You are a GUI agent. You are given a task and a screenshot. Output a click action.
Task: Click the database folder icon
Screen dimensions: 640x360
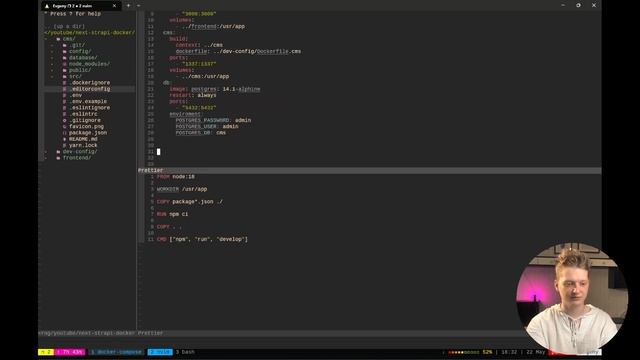tap(64, 58)
